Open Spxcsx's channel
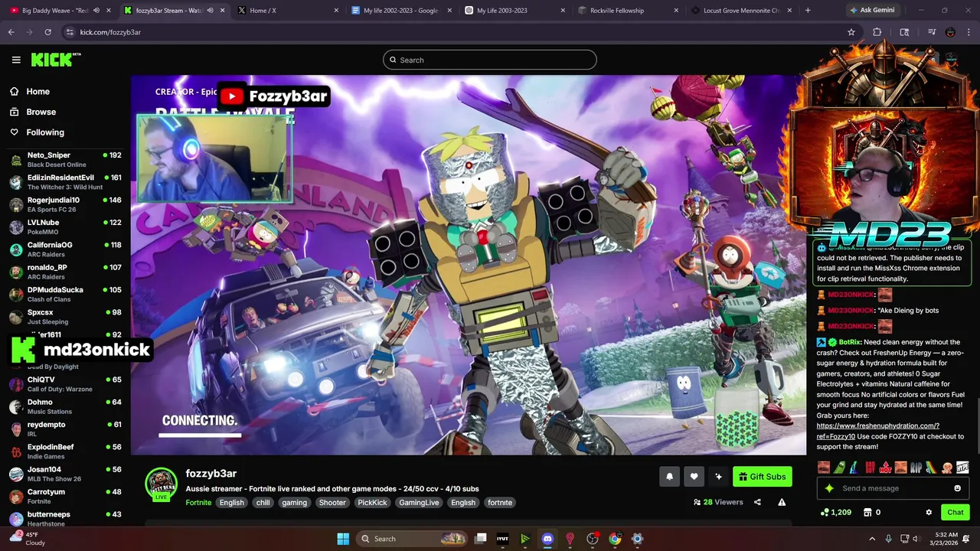Viewport: 980px width, 551px height. pyautogui.click(x=65, y=317)
